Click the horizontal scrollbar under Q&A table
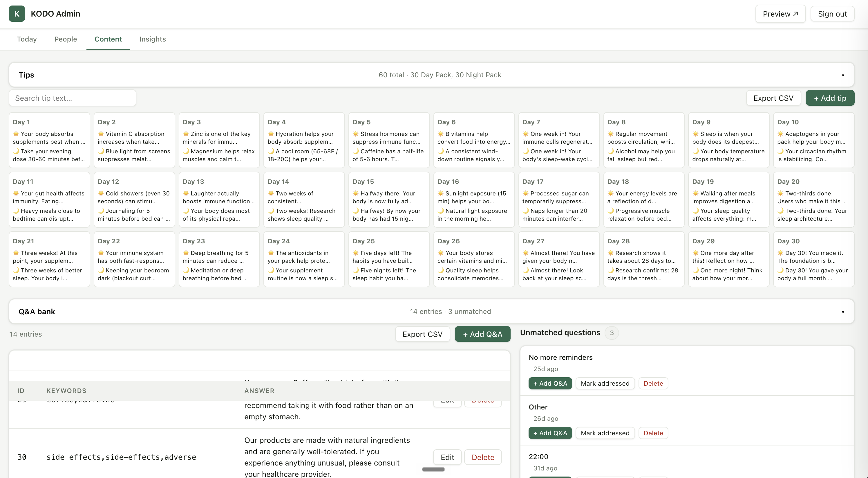The image size is (868, 478). [x=433, y=469]
